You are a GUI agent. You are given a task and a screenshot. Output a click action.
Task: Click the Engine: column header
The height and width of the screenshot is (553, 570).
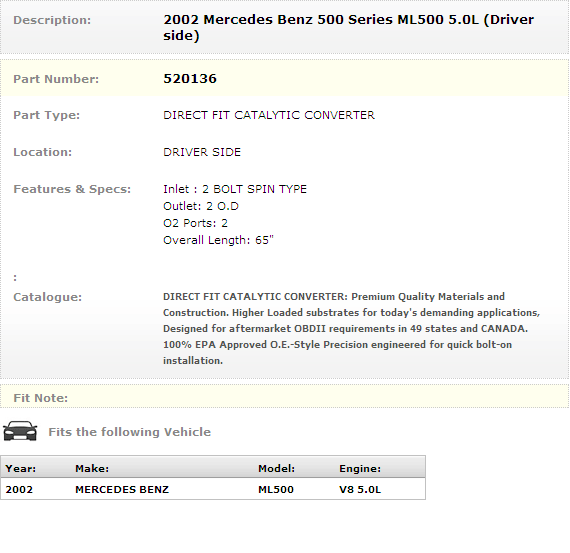click(x=360, y=469)
